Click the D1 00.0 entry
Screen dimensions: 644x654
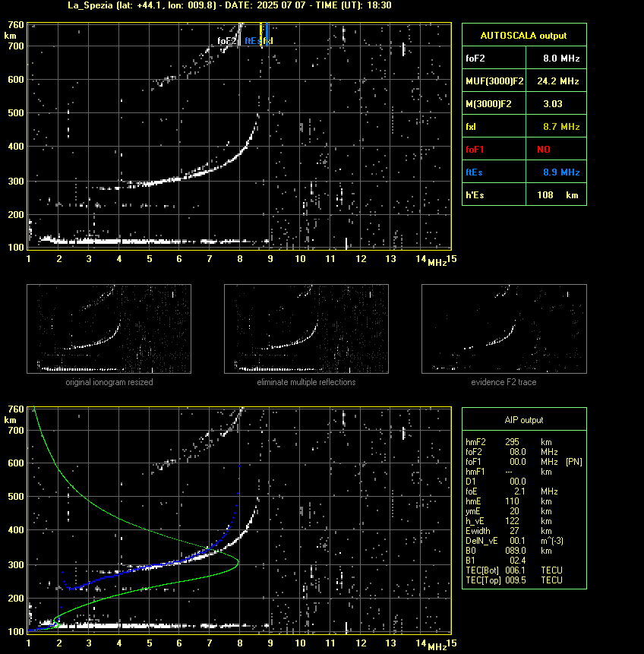click(495, 482)
